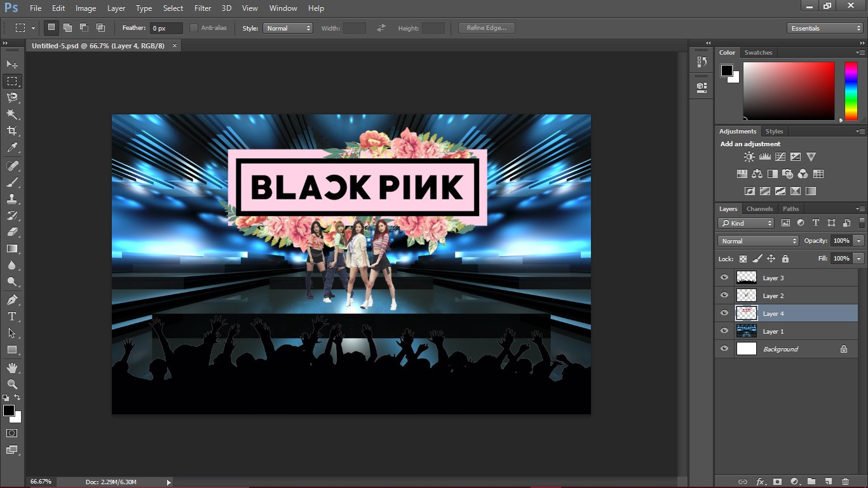Select the Zoom tool
The height and width of the screenshot is (488, 868).
tap(12, 384)
